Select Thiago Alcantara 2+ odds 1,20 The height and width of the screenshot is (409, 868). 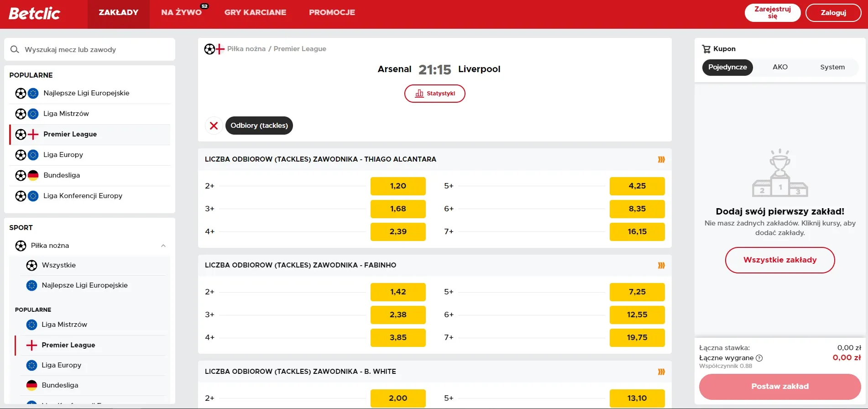click(x=398, y=186)
